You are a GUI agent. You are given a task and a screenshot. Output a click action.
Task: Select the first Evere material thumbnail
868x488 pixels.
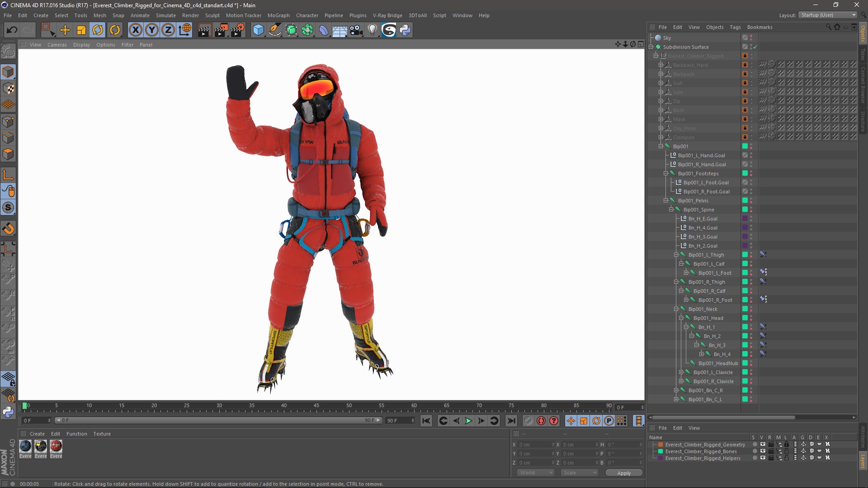click(25, 446)
